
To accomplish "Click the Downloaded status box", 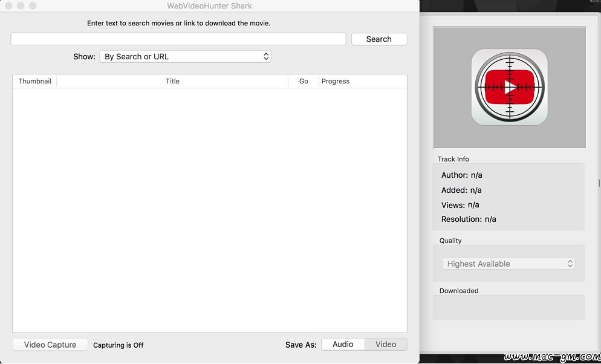I will click(508, 307).
